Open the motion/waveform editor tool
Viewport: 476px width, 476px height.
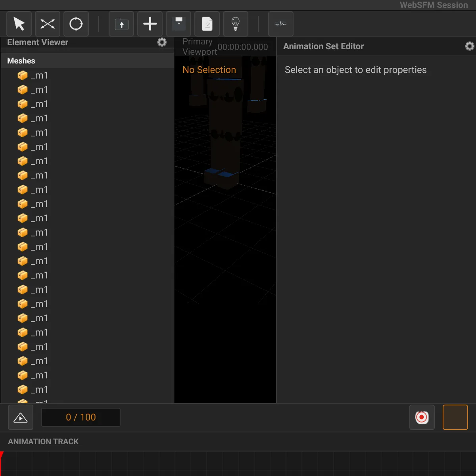(x=280, y=24)
